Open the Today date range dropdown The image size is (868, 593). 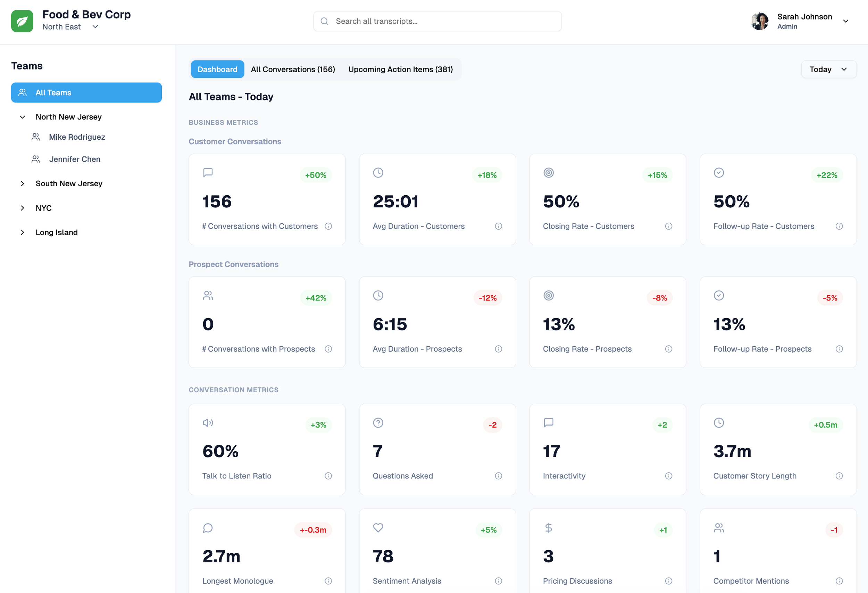click(828, 69)
